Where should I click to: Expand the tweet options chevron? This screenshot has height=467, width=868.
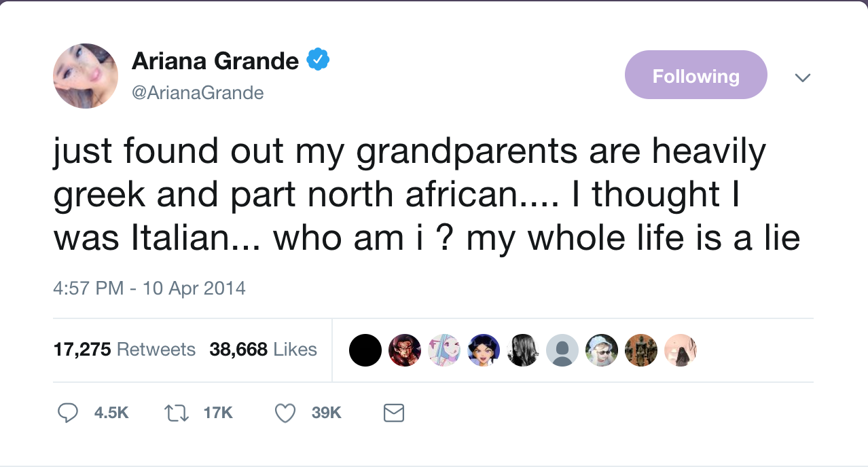(x=802, y=77)
